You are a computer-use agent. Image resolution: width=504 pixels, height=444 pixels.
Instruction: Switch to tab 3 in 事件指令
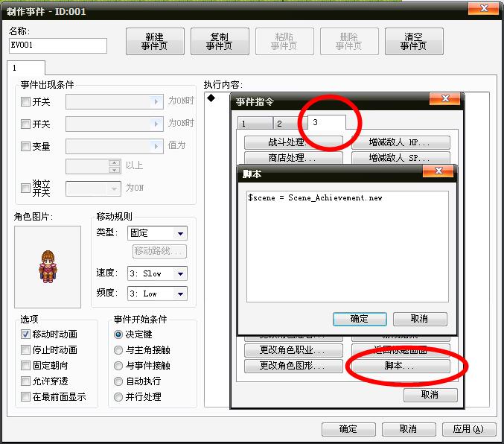click(327, 122)
